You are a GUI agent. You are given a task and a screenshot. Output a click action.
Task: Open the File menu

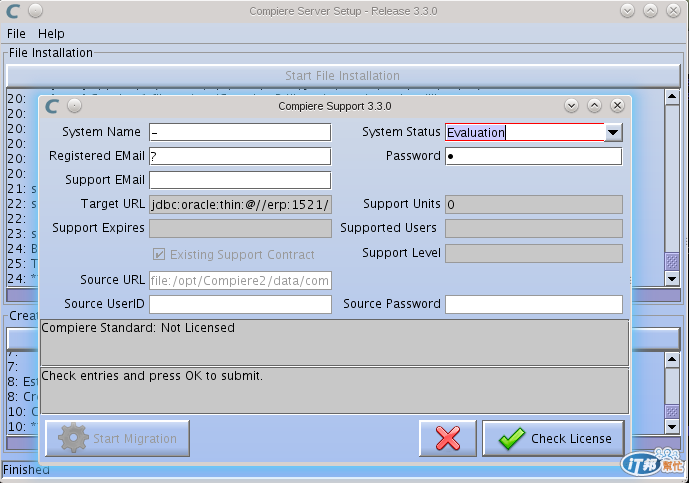(16, 34)
